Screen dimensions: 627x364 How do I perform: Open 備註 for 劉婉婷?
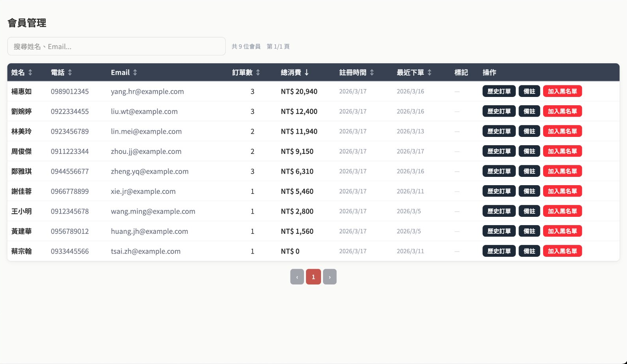tap(529, 111)
